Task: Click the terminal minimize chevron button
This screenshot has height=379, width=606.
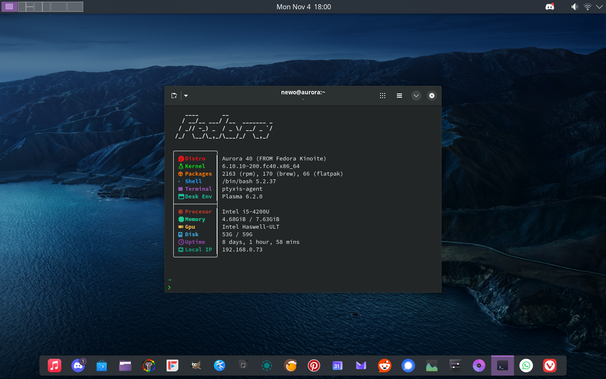Action: pos(416,95)
